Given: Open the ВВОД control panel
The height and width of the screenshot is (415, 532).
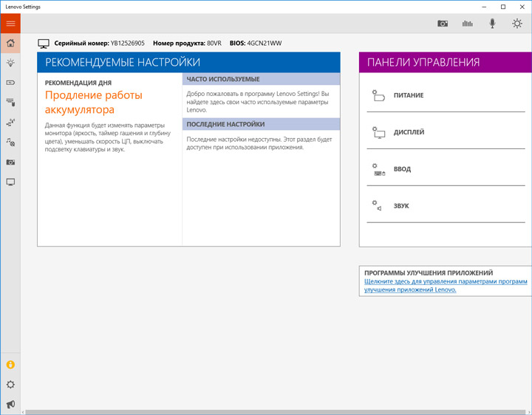Looking at the screenshot, I should (446, 169).
